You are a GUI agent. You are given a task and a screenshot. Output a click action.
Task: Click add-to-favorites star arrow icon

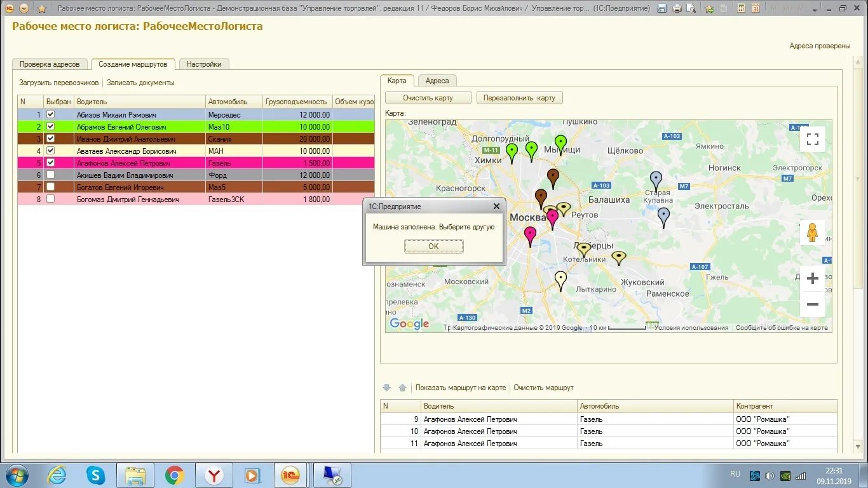[x=709, y=8]
